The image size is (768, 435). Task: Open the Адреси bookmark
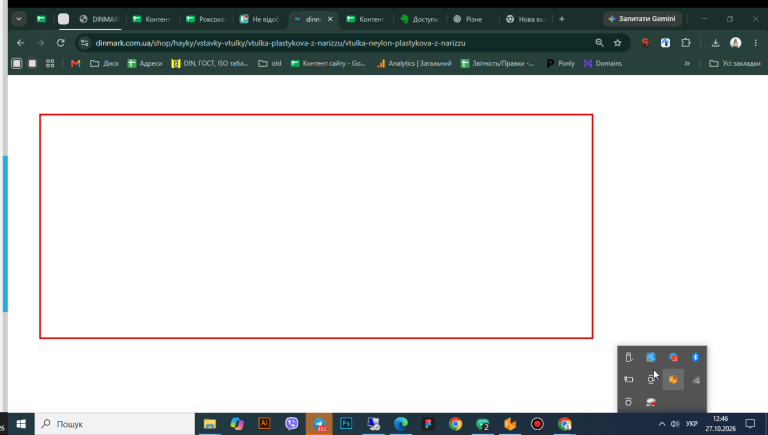coord(144,63)
